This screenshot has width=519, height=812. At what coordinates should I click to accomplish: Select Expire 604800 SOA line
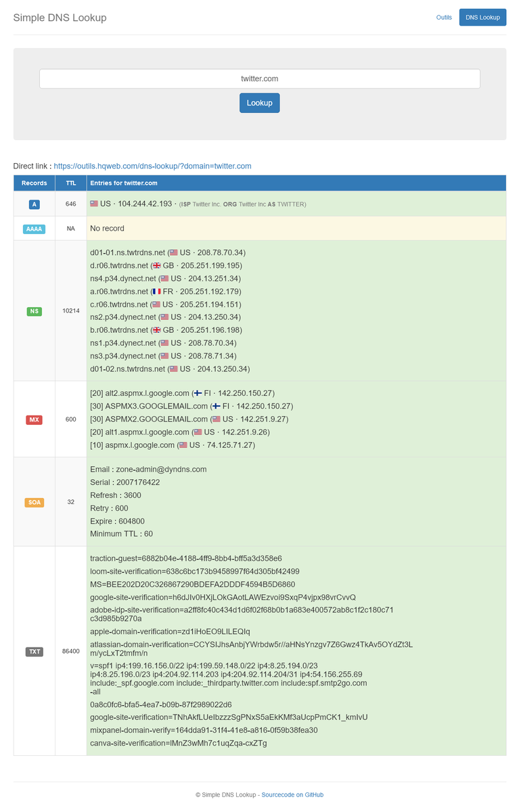pos(117,521)
